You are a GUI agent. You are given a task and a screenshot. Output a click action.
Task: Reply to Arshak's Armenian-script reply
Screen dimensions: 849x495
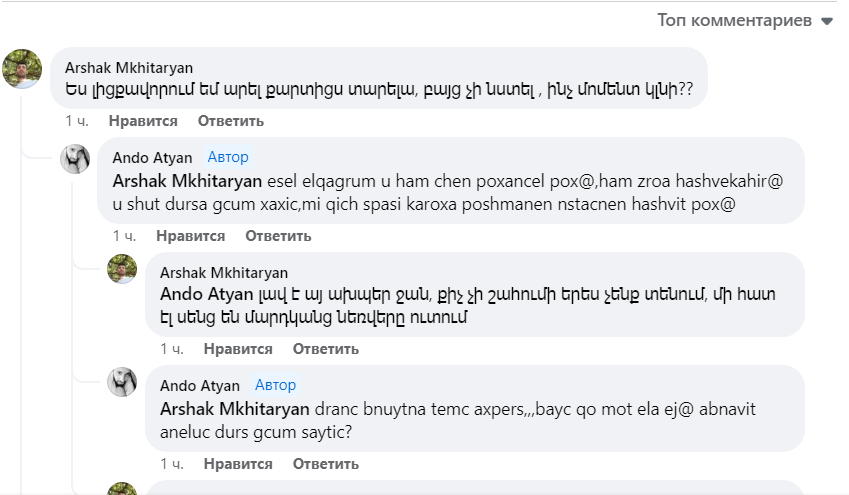pos(326,349)
